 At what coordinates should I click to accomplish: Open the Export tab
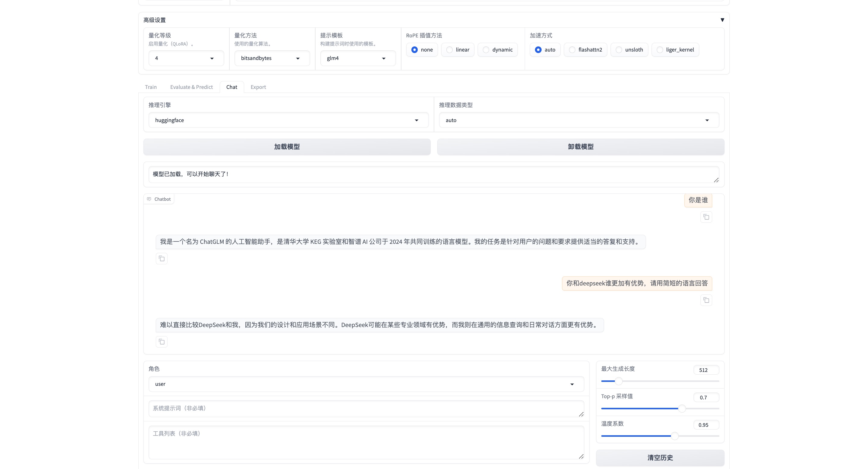[258, 87]
